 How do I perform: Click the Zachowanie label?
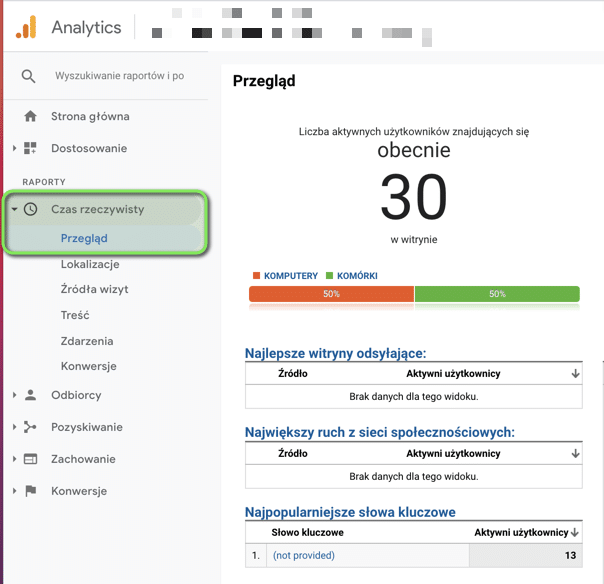click(83, 459)
